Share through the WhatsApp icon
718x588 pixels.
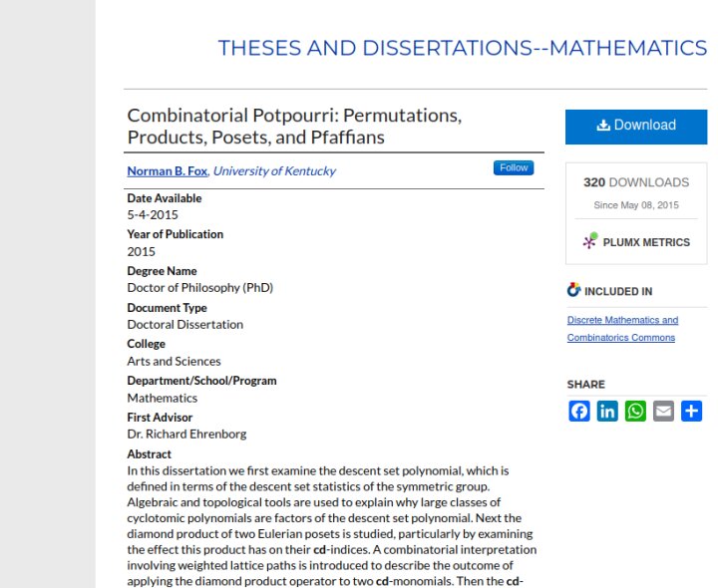coord(635,411)
